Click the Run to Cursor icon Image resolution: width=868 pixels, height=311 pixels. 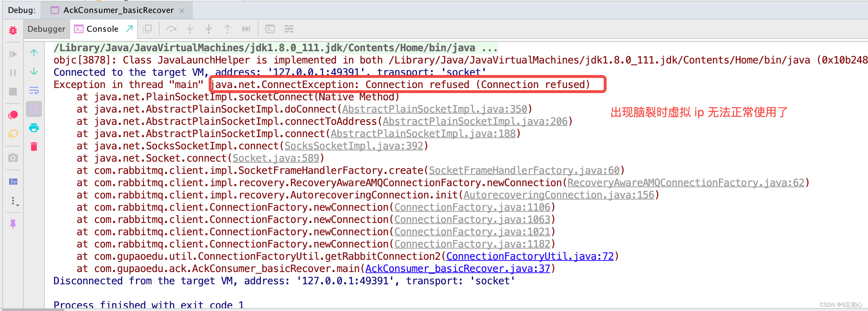tap(246, 29)
